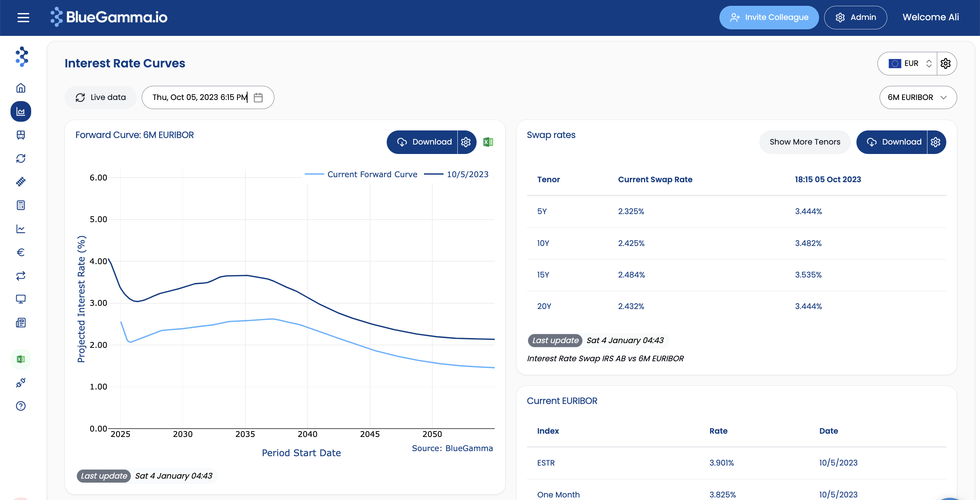Click Show More Tenors
This screenshot has height=500, width=980.
pyautogui.click(x=805, y=142)
